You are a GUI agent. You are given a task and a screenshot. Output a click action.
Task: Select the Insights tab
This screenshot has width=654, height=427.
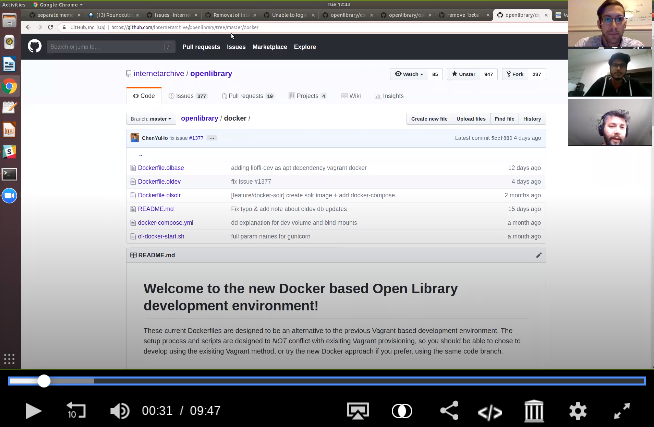pos(389,96)
